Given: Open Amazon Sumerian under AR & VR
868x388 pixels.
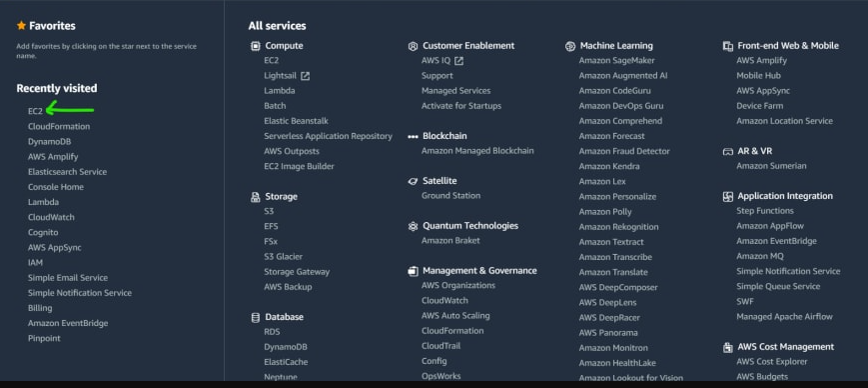Looking at the screenshot, I should point(771,166).
